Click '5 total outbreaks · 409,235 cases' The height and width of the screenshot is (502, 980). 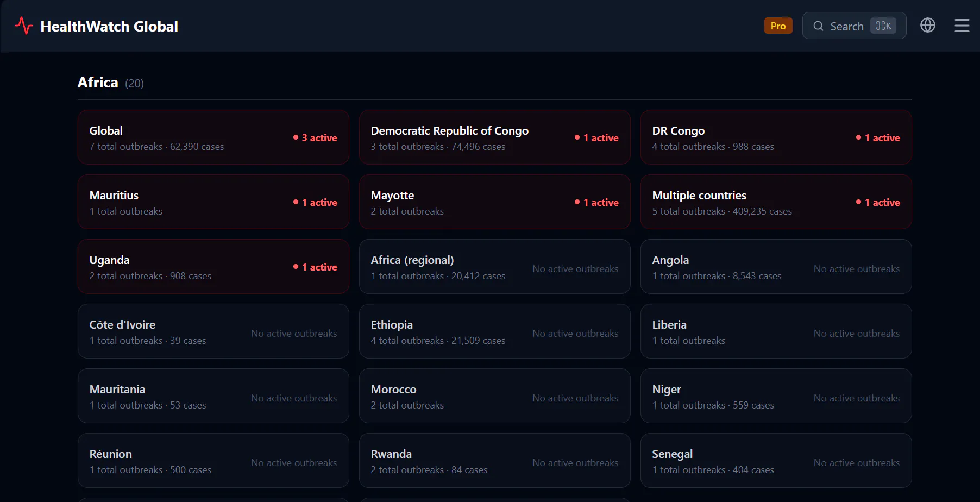[722, 211]
